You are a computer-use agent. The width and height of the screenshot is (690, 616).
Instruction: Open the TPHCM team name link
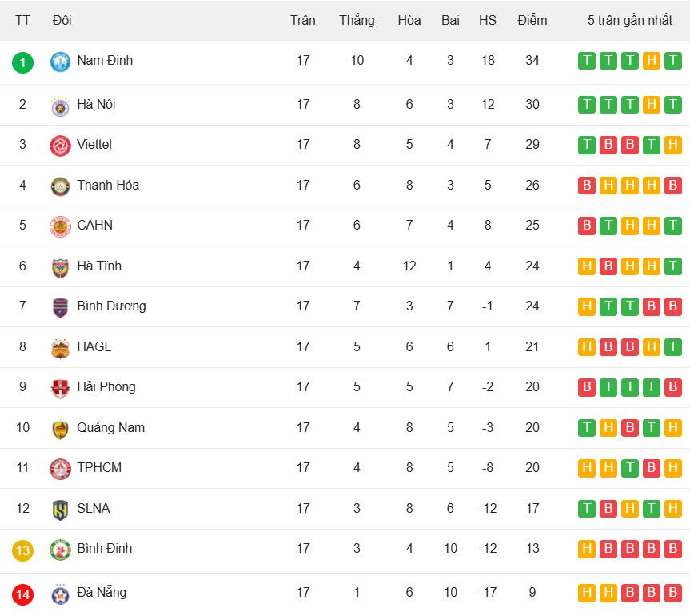pyautogui.click(x=99, y=467)
